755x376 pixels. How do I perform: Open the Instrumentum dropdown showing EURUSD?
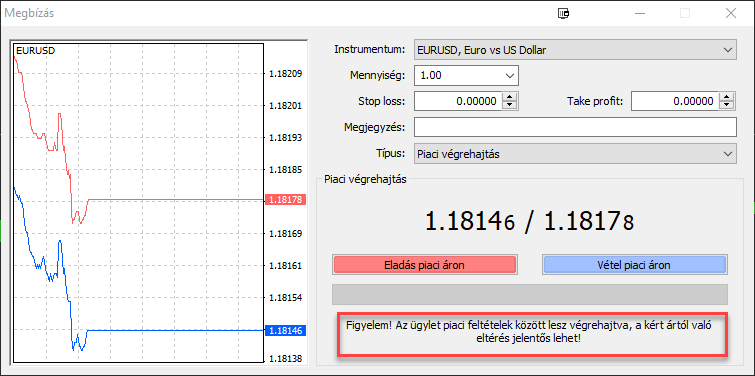[x=575, y=50]
